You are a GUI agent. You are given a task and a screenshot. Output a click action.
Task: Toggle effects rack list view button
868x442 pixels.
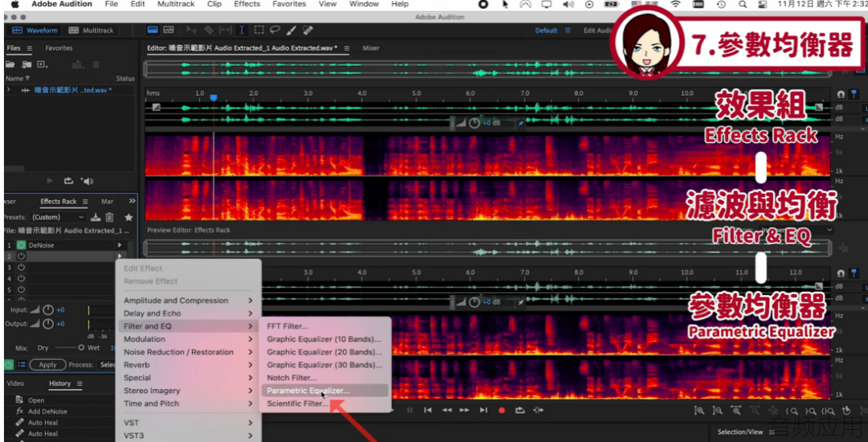22,365
